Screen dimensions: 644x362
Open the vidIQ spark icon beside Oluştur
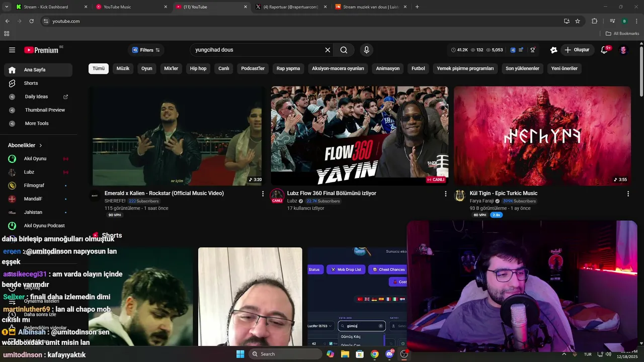(x=553, y=50)
